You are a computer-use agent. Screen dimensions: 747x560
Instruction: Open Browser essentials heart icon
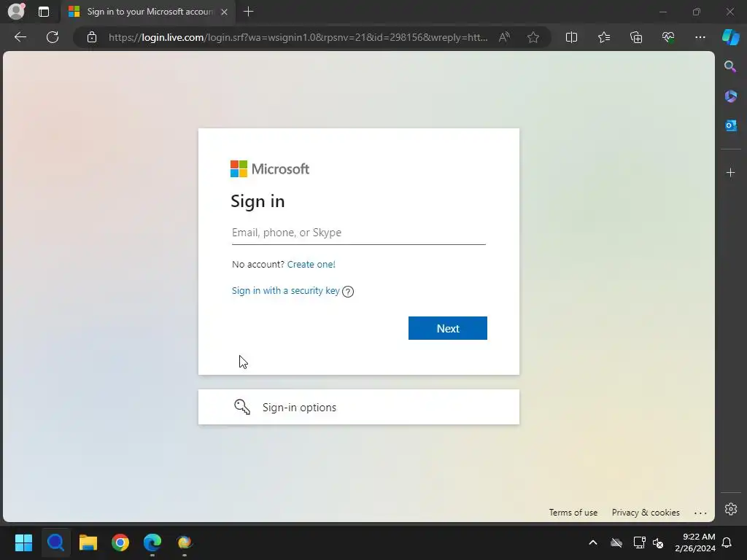pyautogui.click(x=668, y=37)
